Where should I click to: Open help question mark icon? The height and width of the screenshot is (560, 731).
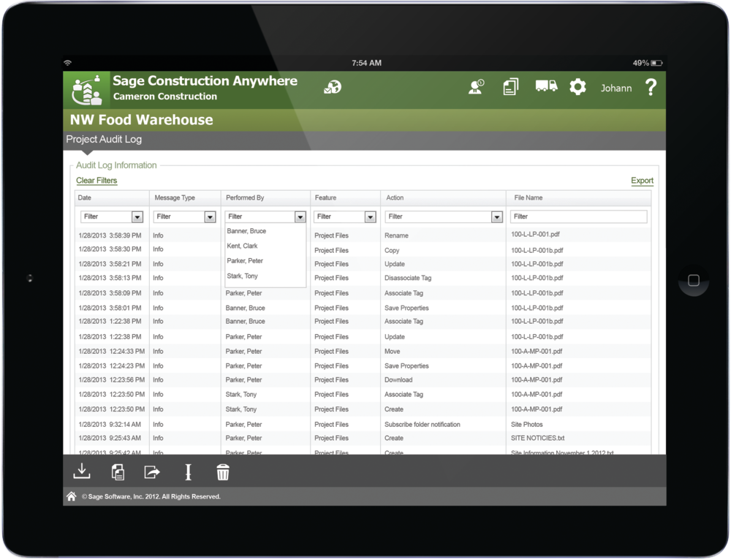(651, 87)
